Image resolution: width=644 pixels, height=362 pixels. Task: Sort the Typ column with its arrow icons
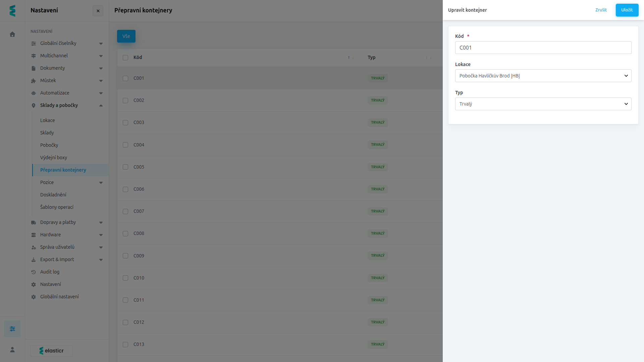429,58
